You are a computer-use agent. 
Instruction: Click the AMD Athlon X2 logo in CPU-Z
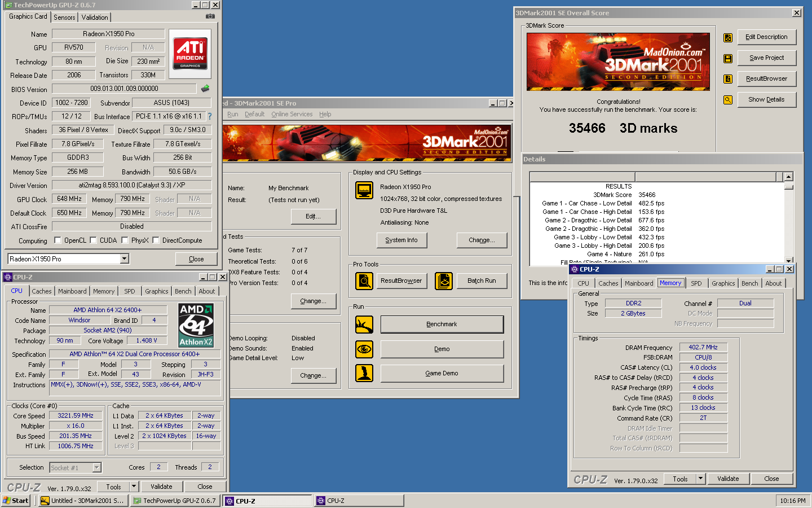click(196, 325)
